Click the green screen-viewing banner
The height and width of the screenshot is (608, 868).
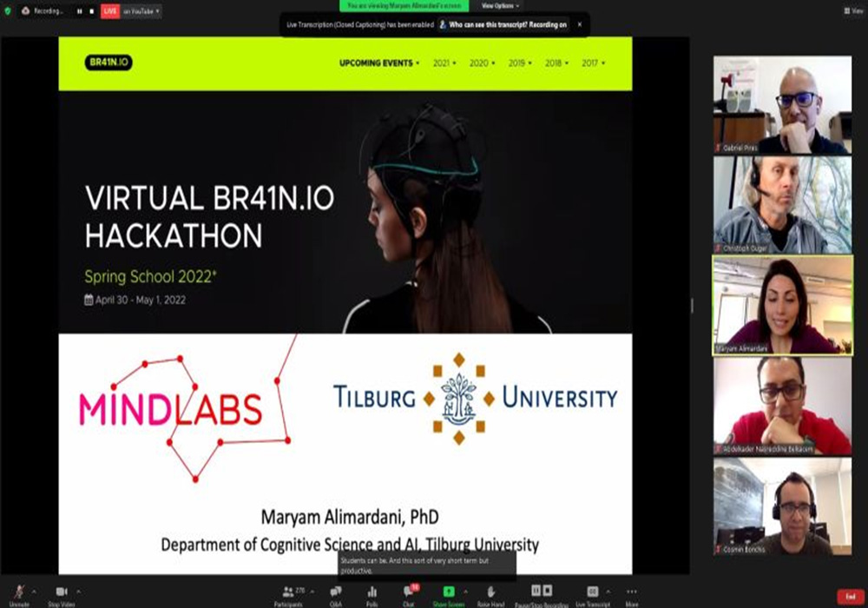(404, 5)
